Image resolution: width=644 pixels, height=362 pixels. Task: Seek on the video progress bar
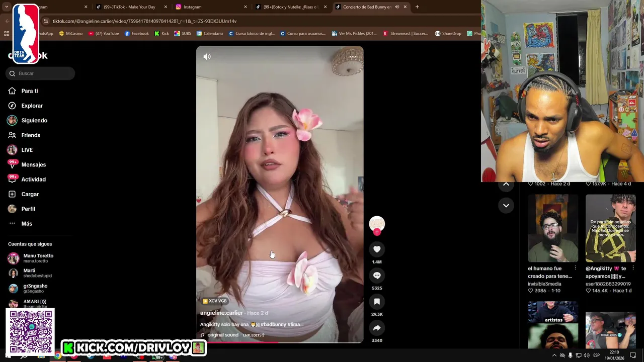tap(280, 342)
